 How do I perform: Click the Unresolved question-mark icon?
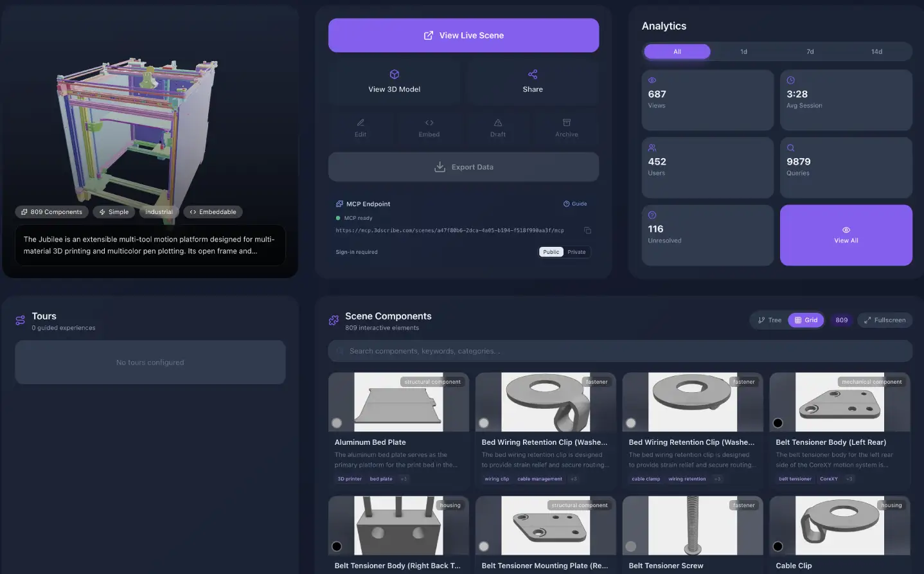(x=652, y=215)
